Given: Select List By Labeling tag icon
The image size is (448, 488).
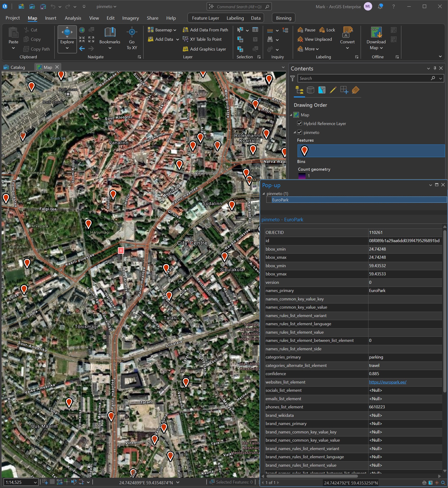Looking at the screenshot, I should [355, 90].
